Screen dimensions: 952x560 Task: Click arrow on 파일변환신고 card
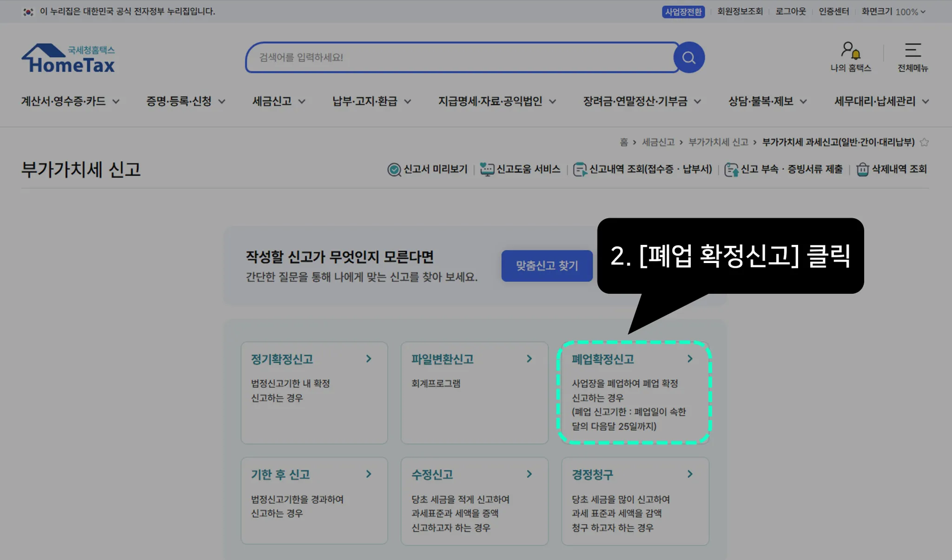tap(529, 359)
